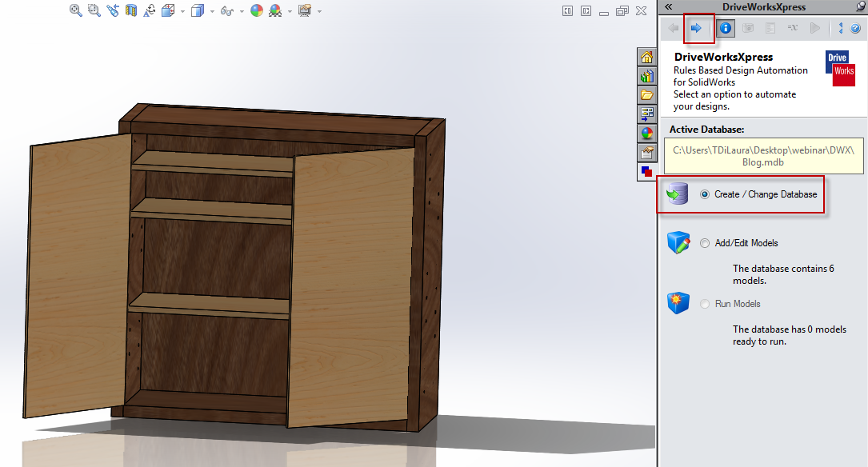The width and height of the screenshot is (868, 467).
Task: Open the View Palette tab
Action: [646, 114]
